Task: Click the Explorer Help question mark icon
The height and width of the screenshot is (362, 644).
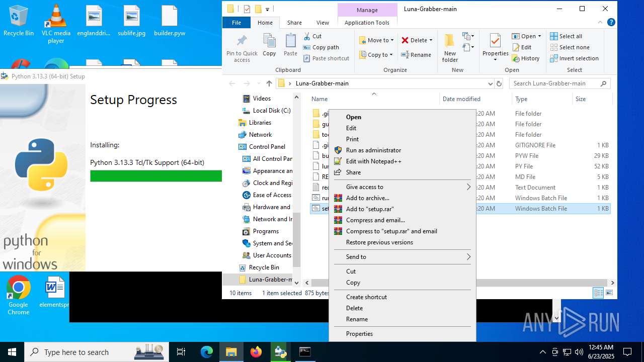Action: pyautogui.click(x=611, y=23)
